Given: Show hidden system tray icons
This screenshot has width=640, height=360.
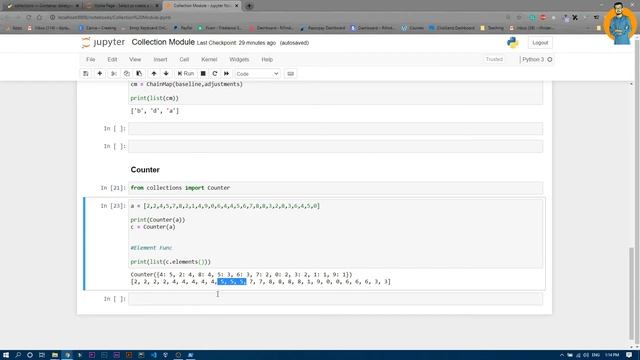Looking at the screenshot, I should [562, 355].
